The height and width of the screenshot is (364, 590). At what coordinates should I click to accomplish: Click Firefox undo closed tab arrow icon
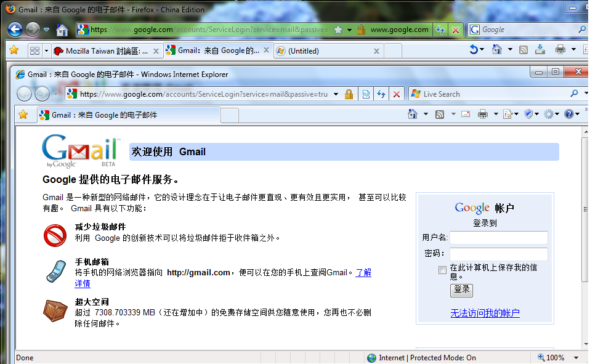point(474,49)
